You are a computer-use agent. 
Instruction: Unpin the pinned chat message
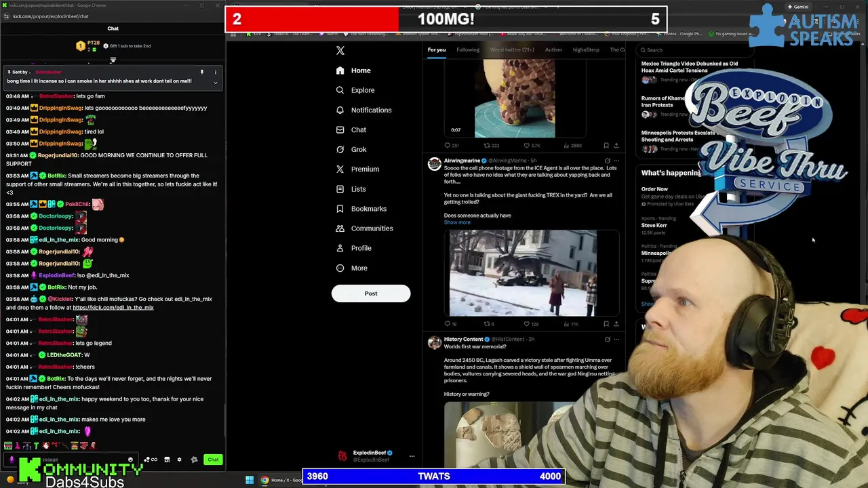click(x=201, y=72)
